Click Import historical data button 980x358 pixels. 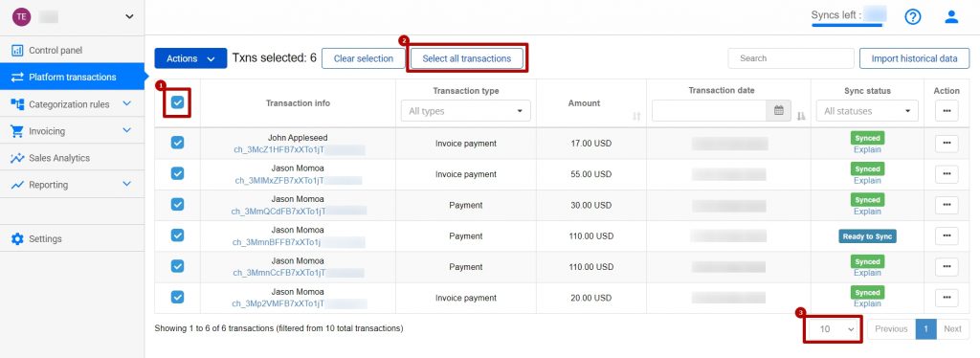coord(914,58)
